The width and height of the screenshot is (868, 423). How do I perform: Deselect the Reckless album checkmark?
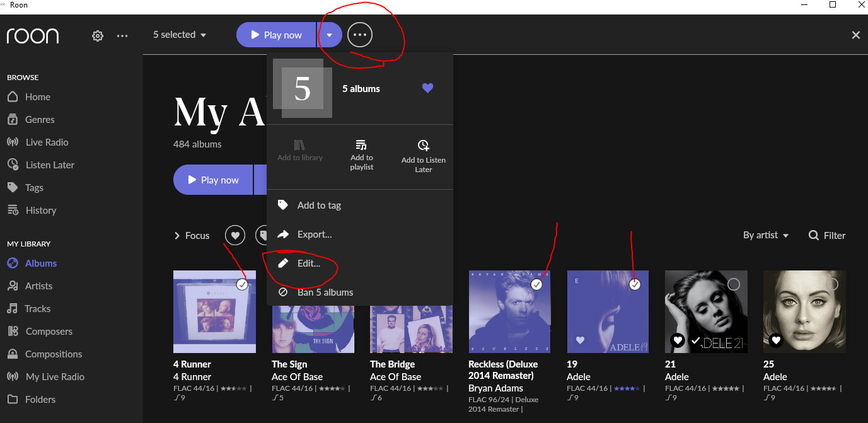coord(537,285)
